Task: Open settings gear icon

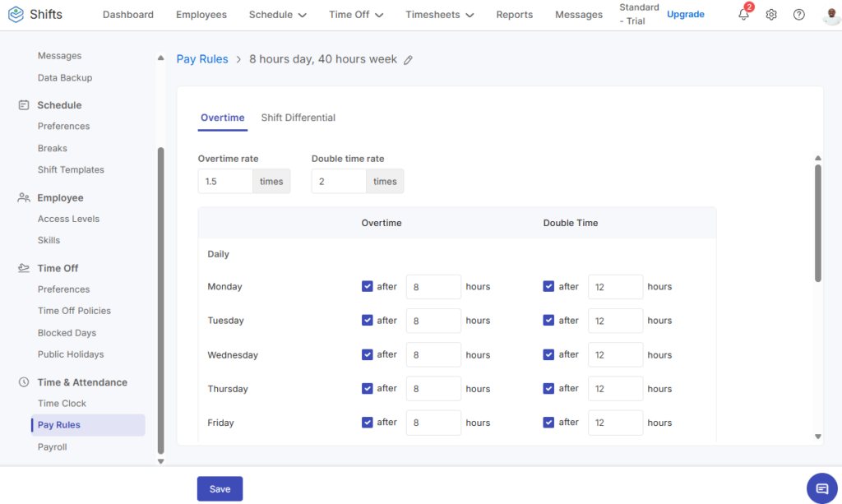Action: click(x=771, y=15)
